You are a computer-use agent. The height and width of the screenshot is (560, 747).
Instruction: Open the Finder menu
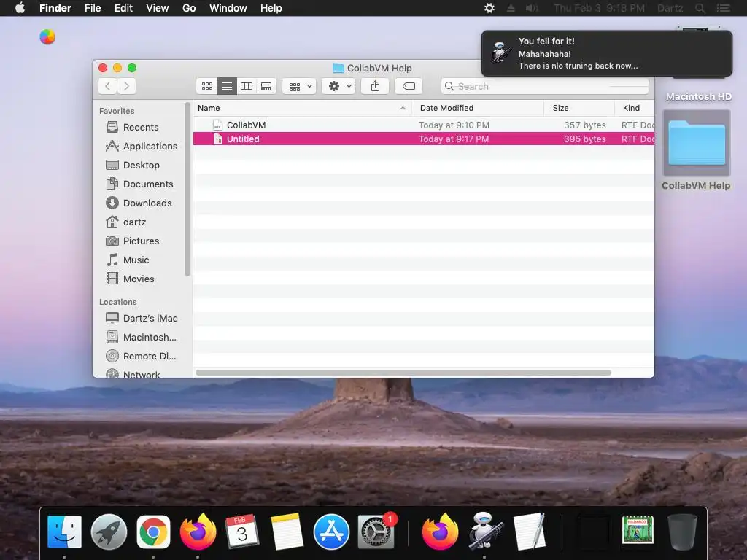[55, 8]
